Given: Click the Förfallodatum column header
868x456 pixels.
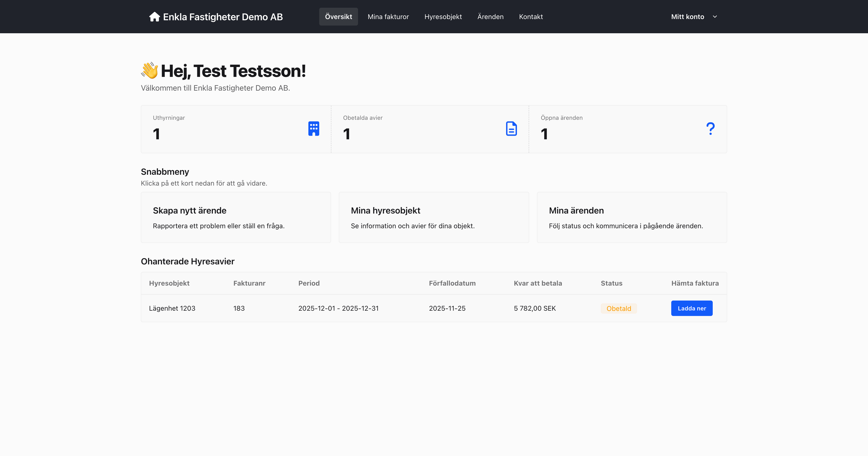Looking at the screenshot, I should click(x=452, y=283).
